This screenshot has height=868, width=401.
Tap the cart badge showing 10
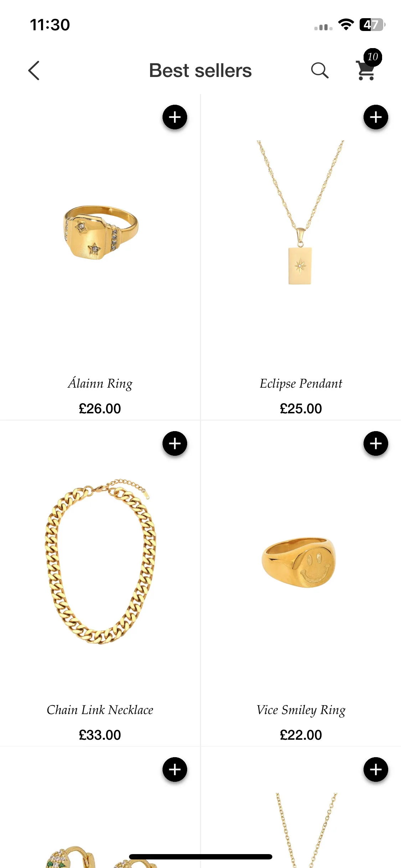373,57
